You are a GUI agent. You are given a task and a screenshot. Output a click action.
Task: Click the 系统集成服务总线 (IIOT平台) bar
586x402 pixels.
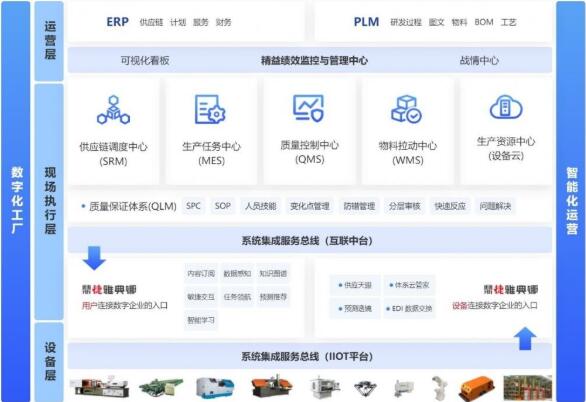pos(310,356)
